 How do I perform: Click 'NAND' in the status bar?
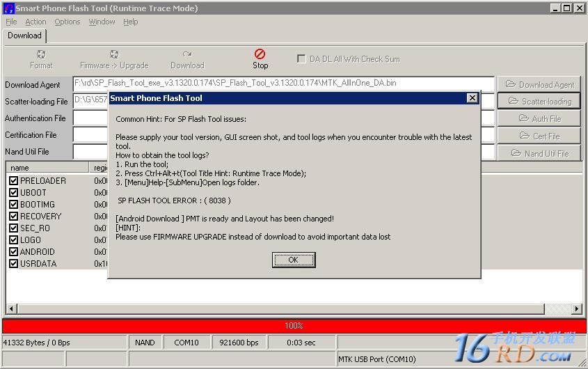click(x=145, y=343)
